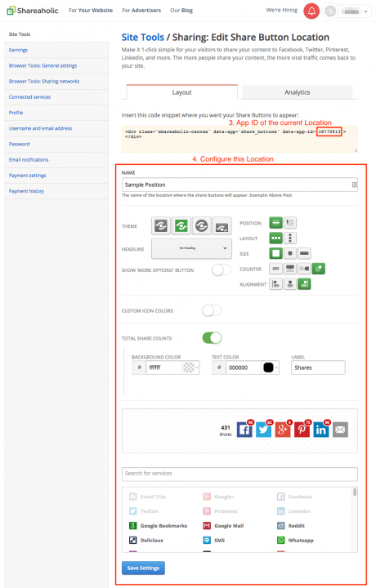Image resolution: width=376 pixels, height=588 pixels.
Task: Open For Advertisers menu
Action: (x=141, y=11)
